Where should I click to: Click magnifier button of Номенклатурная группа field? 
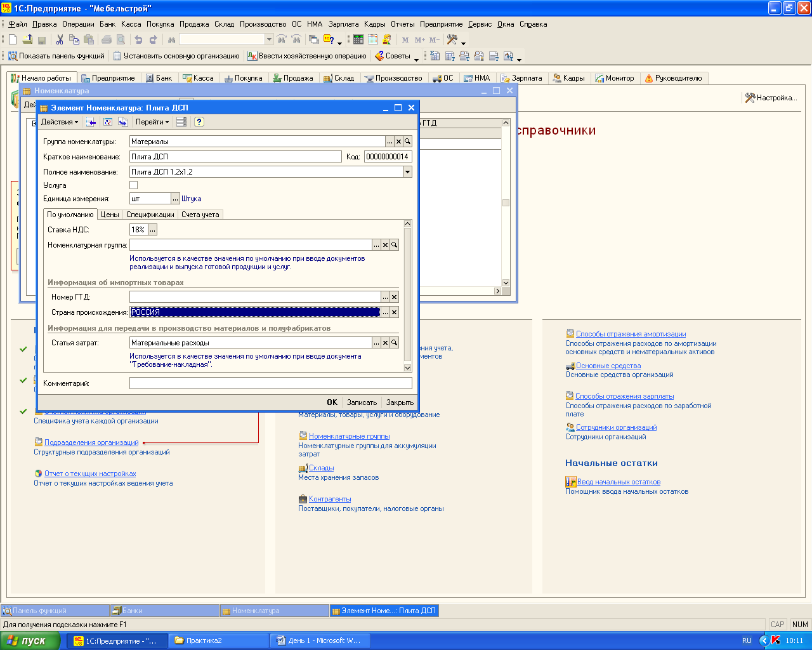pyautogui.click(x=394, y=245)
